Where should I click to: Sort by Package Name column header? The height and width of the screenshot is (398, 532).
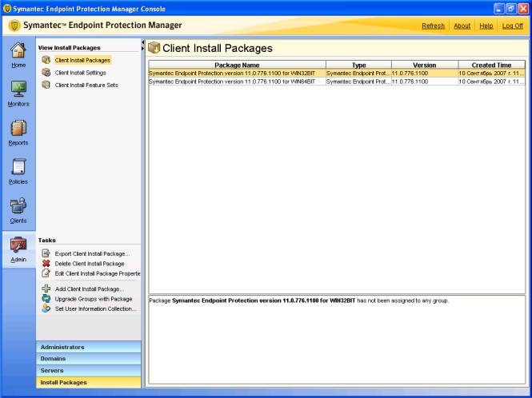237,65
